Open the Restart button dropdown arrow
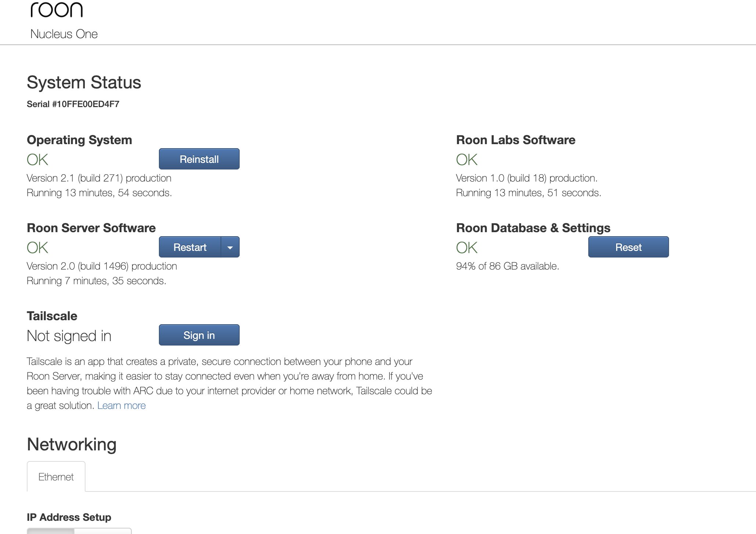This screenshot has width=756, height=534. click(x=230, y=247)
